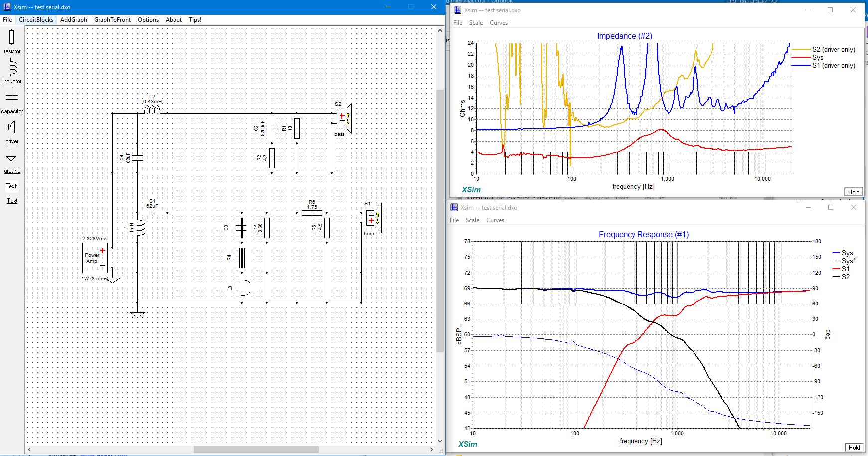The image size is (868, 456).
Task: Click the underlined Text label in palette
Action: point(12,201)
